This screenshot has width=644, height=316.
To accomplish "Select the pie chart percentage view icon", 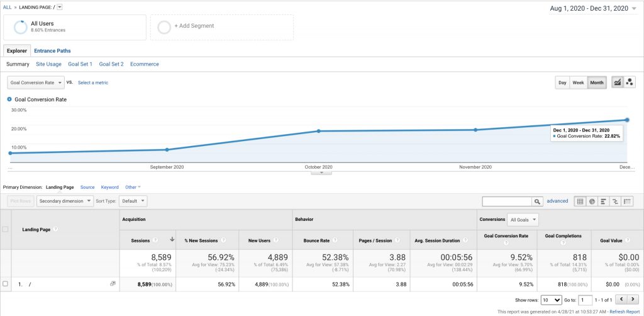I will point(592,201).
